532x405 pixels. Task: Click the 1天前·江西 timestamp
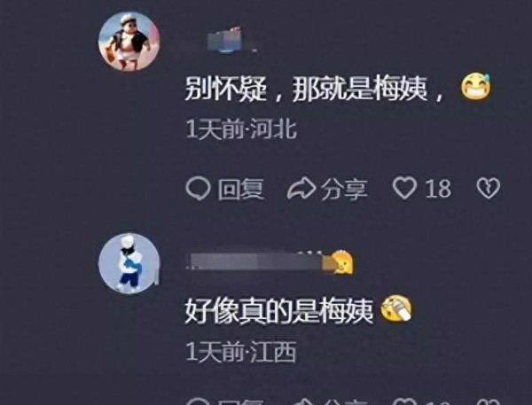[x=241, y=352]
